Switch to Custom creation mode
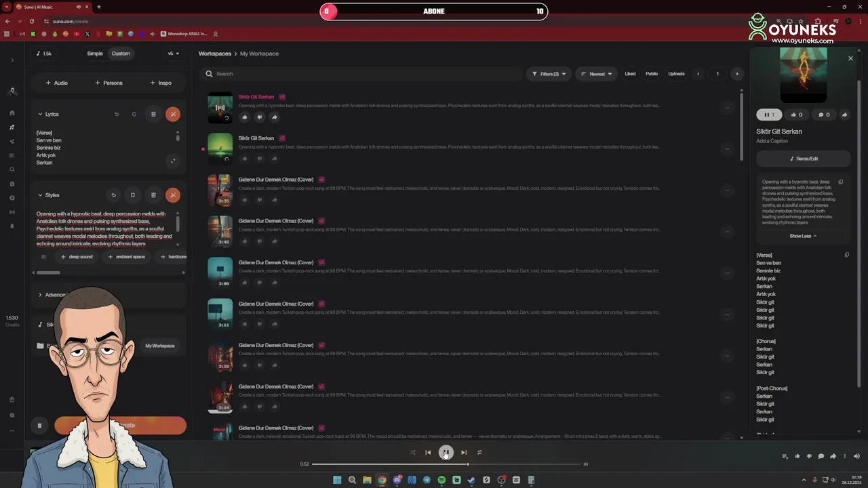 121,54
